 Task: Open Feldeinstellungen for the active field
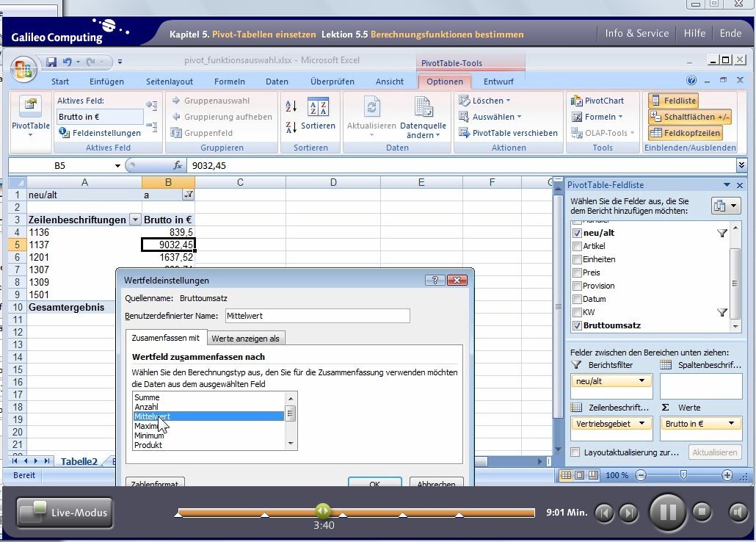[x=100, y=133]
